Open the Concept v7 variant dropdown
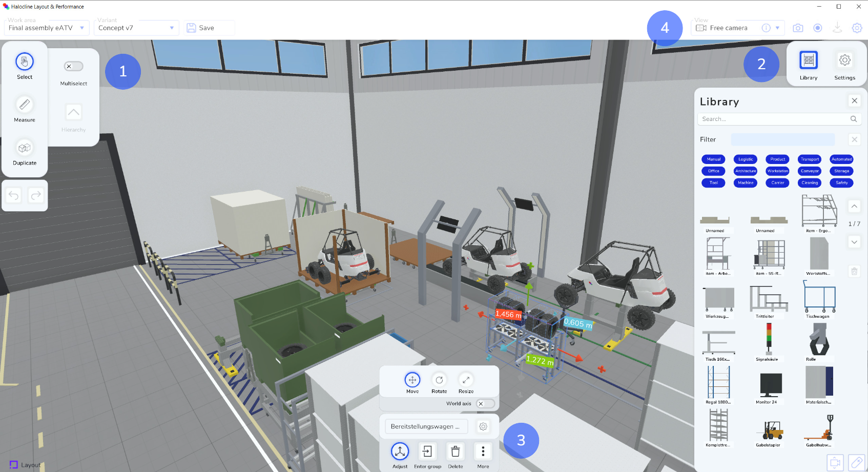 pyautogui.click(x=171, y=28)
